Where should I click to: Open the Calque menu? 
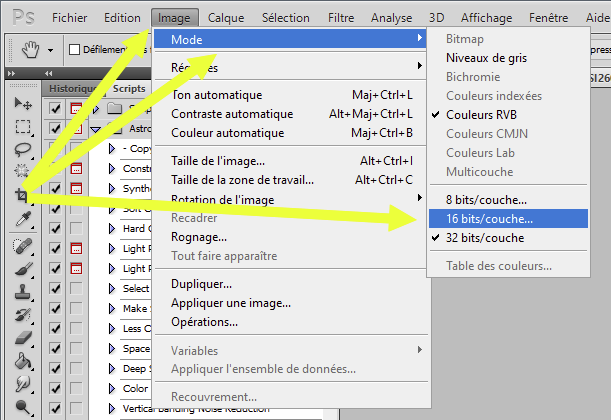tap(226, 18)
